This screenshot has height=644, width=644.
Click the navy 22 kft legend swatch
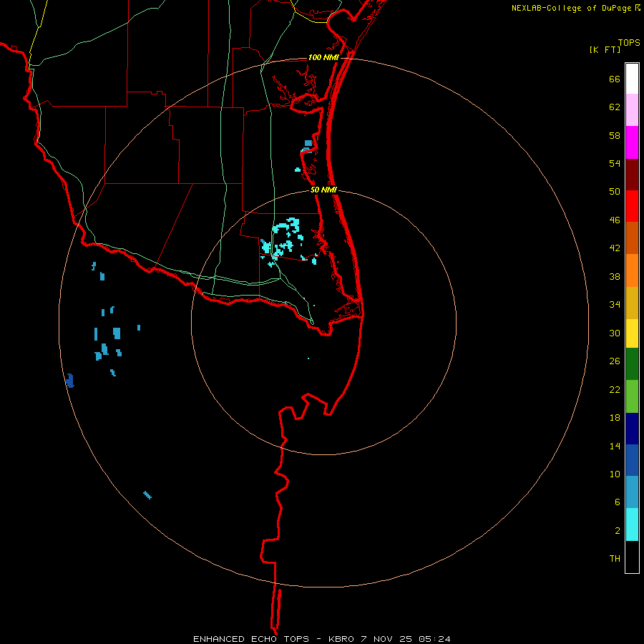click(632, 429)
